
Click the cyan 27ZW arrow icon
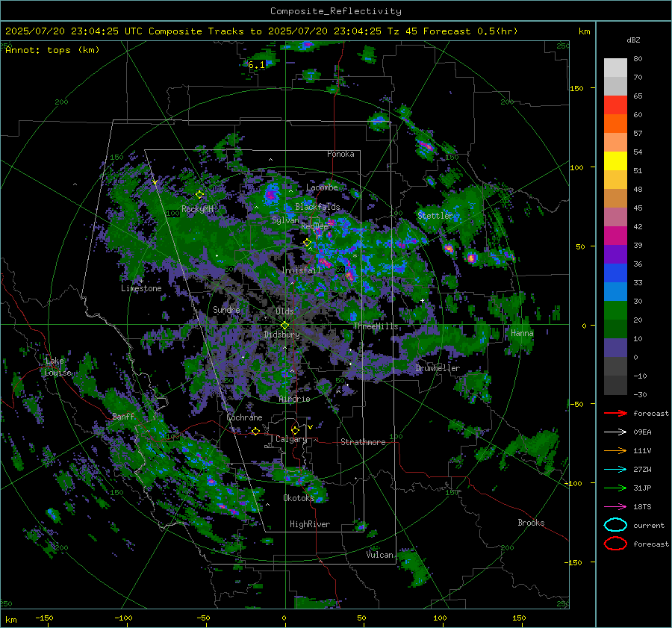(615, 470)
